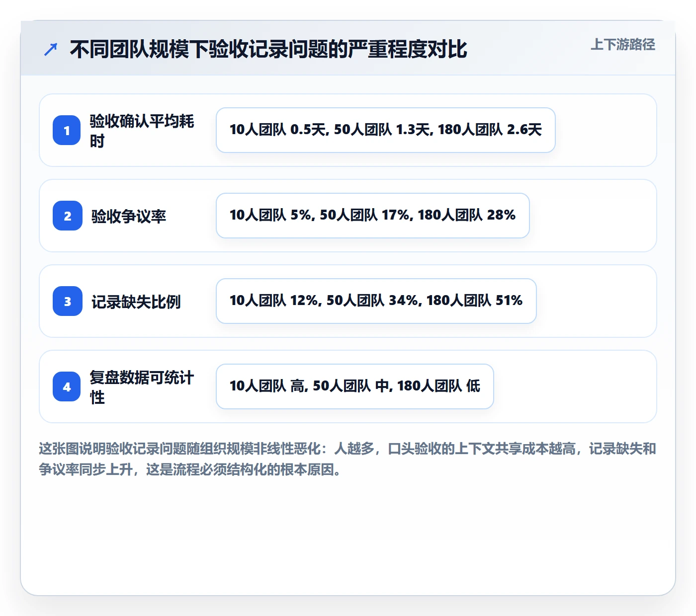This screenshot has width=696, height=616.
Task: Click the value box with 高, 中, 低
Action: 355,386
